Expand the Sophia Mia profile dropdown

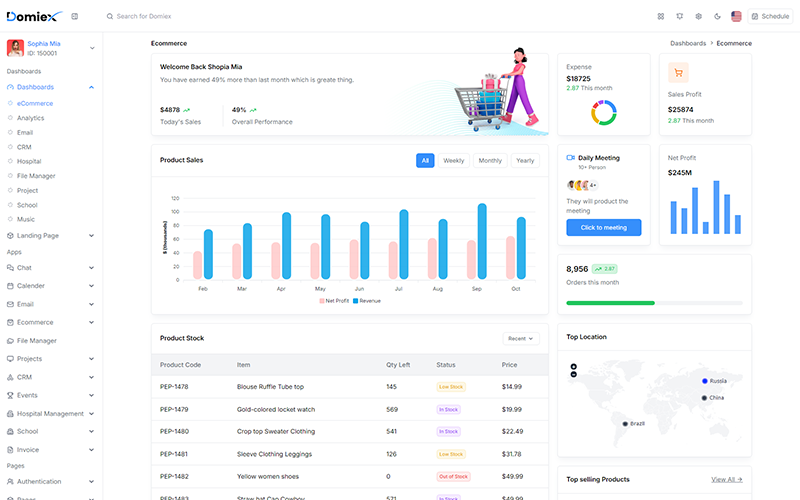coord(92,48)
